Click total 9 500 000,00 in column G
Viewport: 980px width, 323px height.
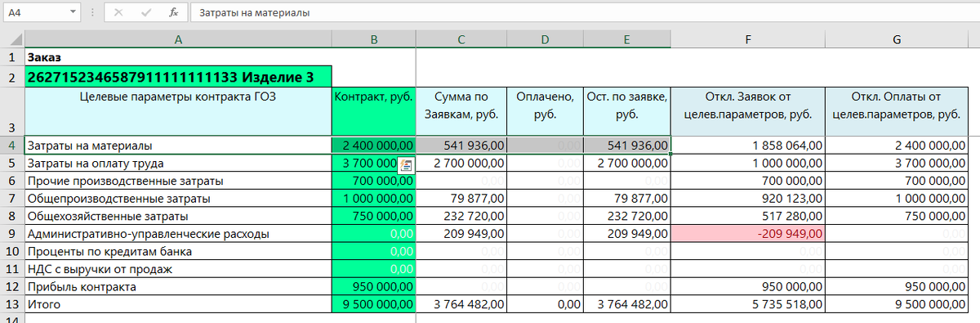point(897,304)
